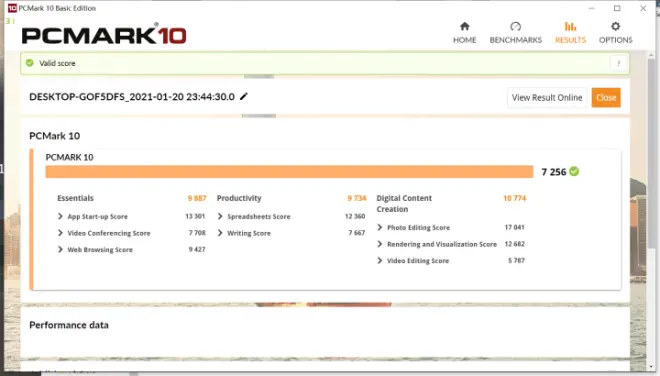Expand the Web Browsing Score row
Viewport: 660px width, 376px height.
click(x=60, y=249)
